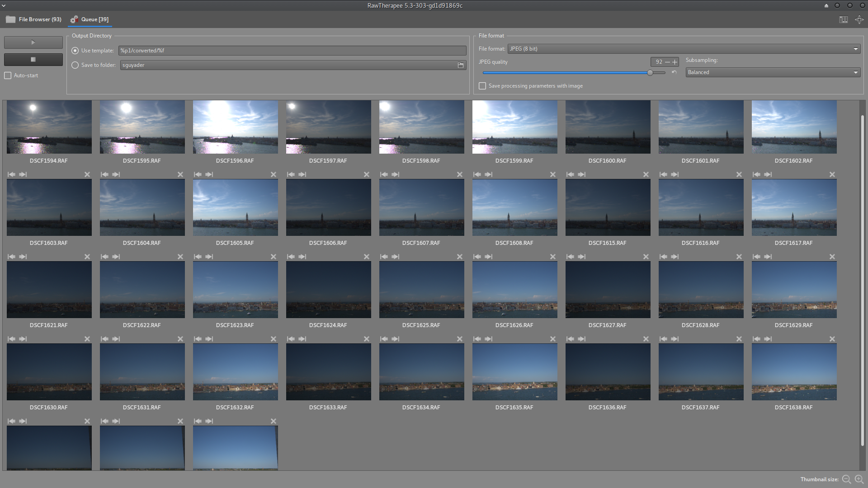Increase JPEG quality with the plus button
Viewport: 868px width, 488px height.
click(x=675, y=62)
